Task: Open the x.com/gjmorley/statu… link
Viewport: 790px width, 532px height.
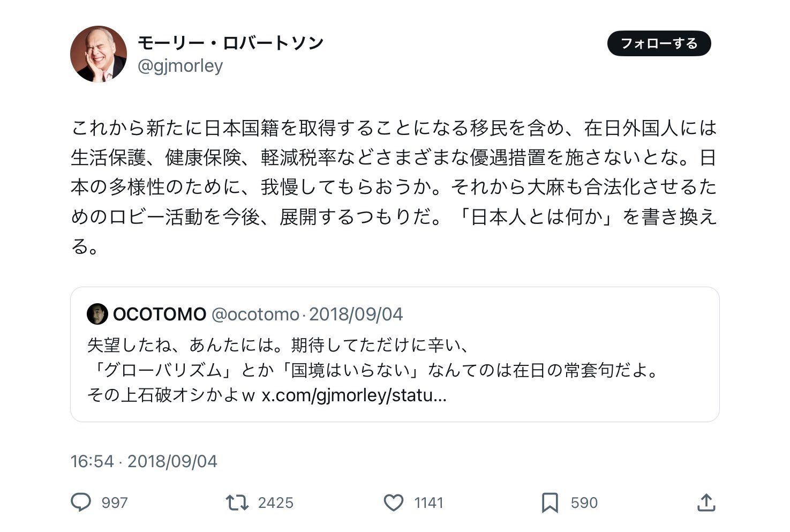Action: [x=353, y=395]
